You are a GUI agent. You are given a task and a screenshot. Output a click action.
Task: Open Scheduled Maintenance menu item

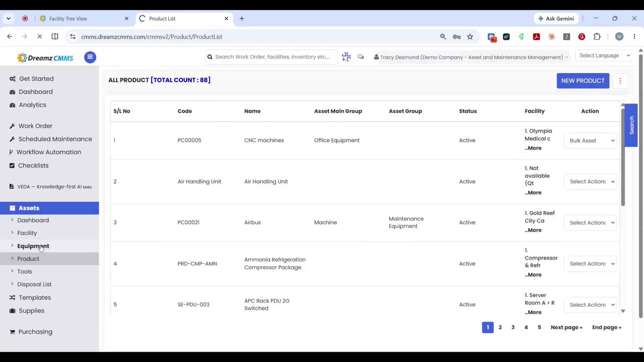click(x=55, y=139)
